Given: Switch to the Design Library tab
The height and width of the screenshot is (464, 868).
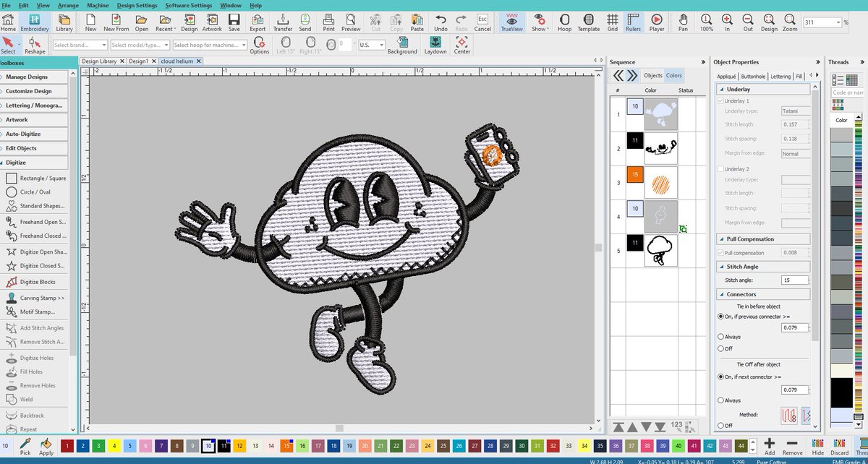Looking at the screenshot, I should click(99, 61).
